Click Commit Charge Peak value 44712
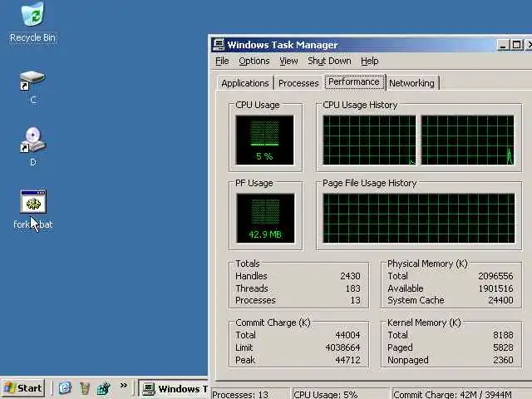This screenshot has width=532, height=399. click(347, 360)
